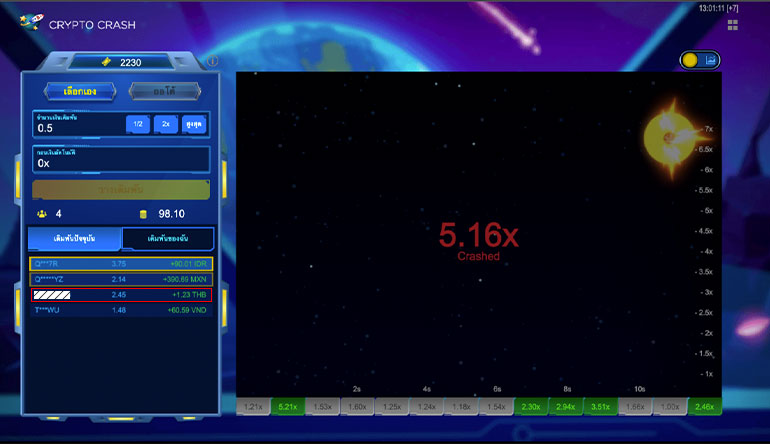Click the yellow ticket balance icon
The width and height of the screenshot is (770, 444).
tap(106, 62)
